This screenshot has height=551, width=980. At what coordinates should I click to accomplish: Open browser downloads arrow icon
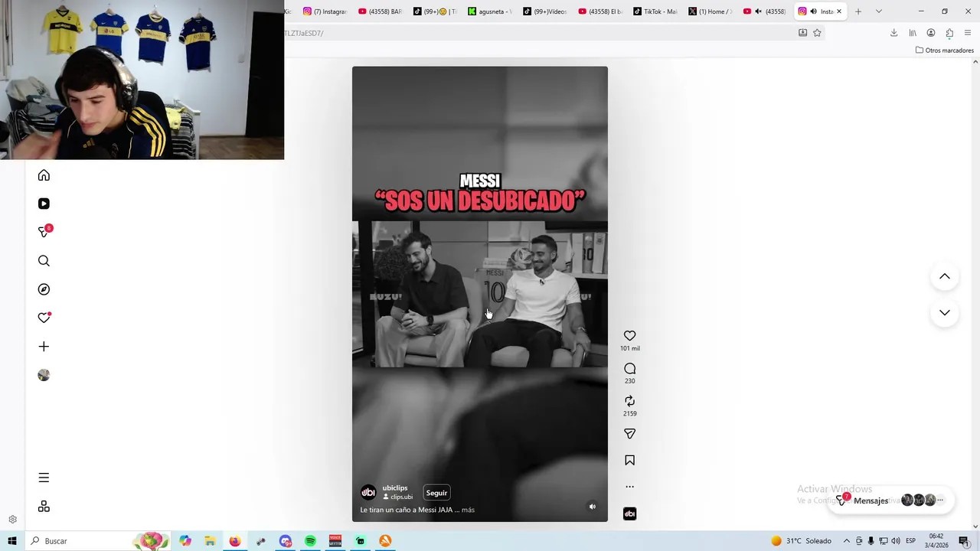point(893,33)
